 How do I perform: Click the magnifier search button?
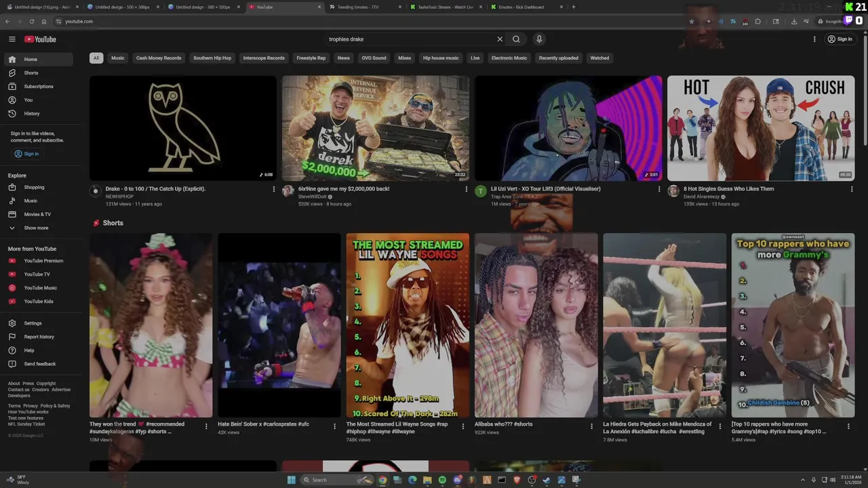point(516,39)
